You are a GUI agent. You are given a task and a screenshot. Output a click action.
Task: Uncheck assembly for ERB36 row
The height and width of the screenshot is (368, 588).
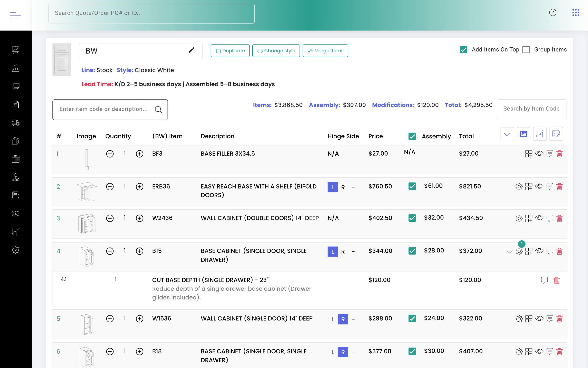[x=412, y=186]
